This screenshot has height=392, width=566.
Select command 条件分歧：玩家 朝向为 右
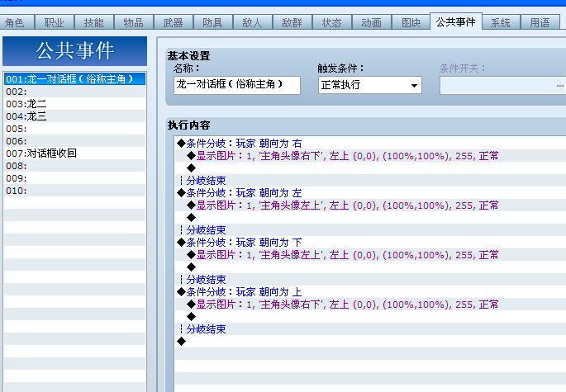click(x=370, y=143)
